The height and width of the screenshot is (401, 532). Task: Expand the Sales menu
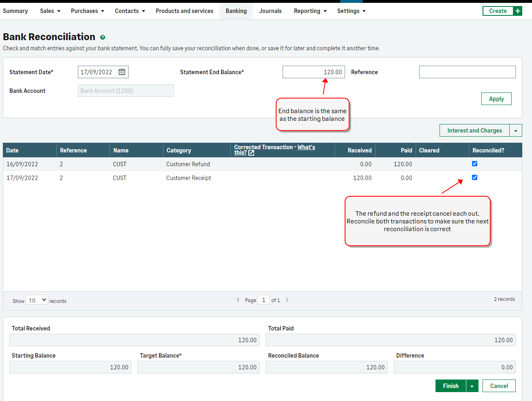pos(50,11)
